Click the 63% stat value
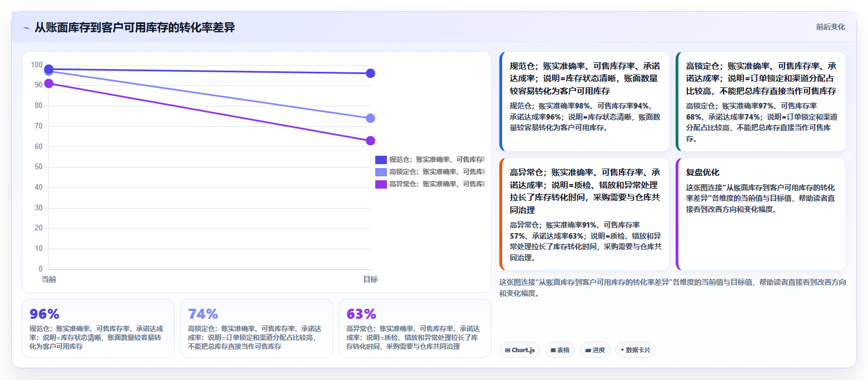 (361, 314)
